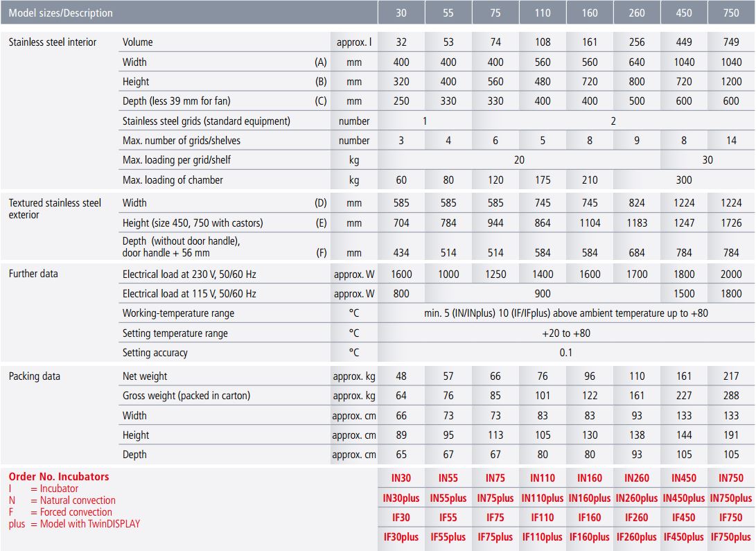The height and width of the screenshot is (551, 756).
Task: Select the Model with TwinDISPLAY legend text
Action: [x=89, y=524]
